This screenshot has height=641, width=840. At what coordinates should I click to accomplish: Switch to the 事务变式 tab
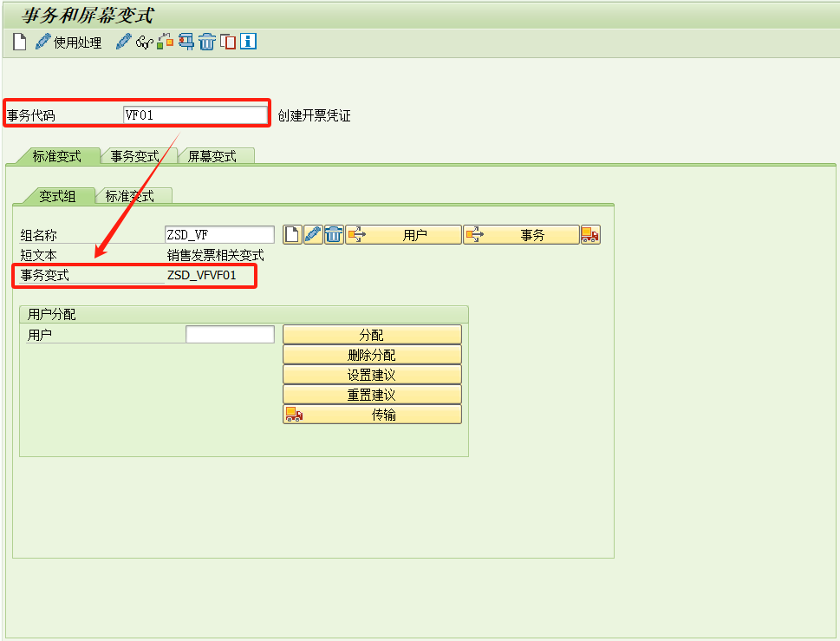pos(135,156)
